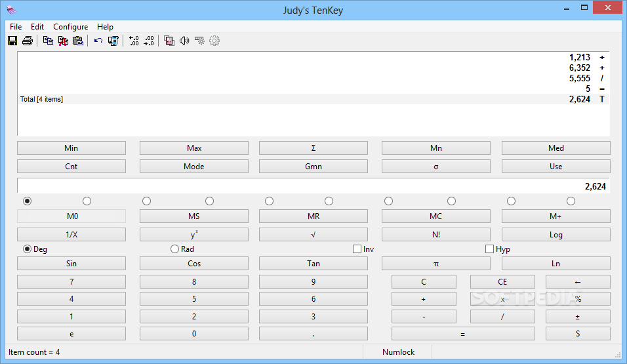Click the square root √ button
This screenshot has height=364, width=627.
[313, 234]
